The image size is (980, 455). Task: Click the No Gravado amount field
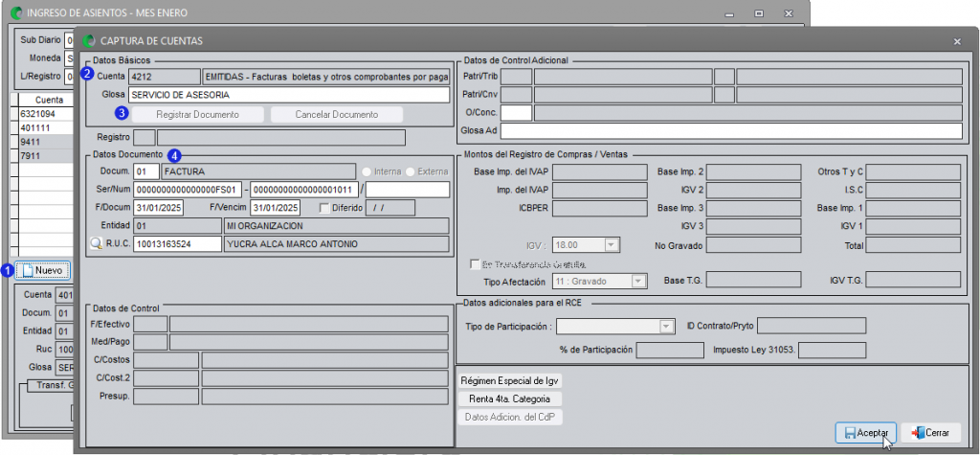click(754, 246)
